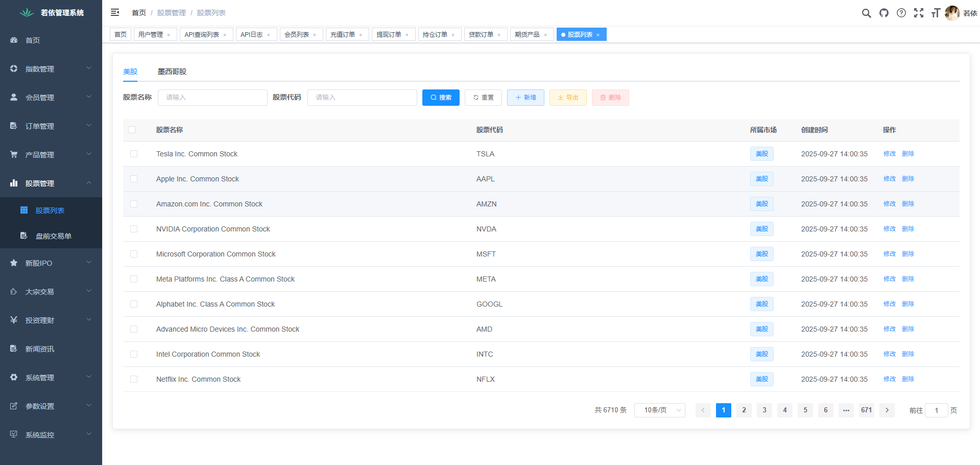This screenshot has width=980, height=465.
Task: Switch to the 墨西哥股 tab
Action: (172, 72)
